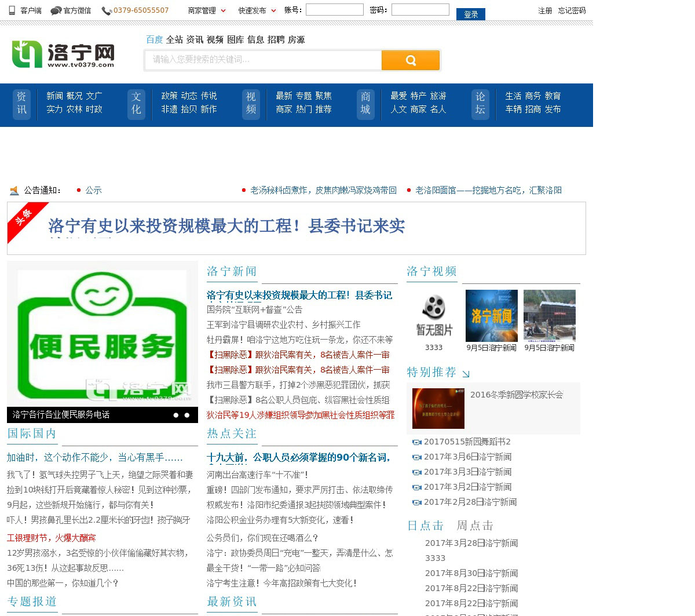695x616 pixels.
Task: Open the 忘记密码 link
Action: click(x=572, y=10)
